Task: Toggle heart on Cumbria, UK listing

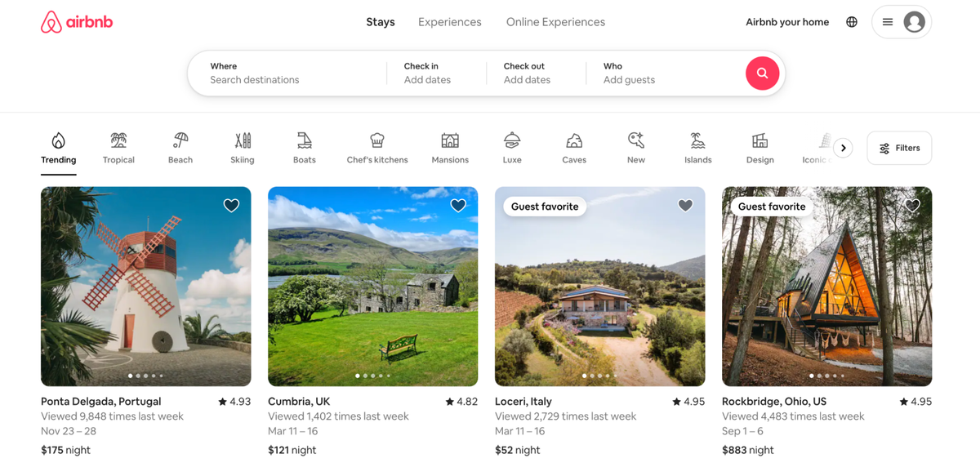Action: pyautogui.click(x=458, y=206)
